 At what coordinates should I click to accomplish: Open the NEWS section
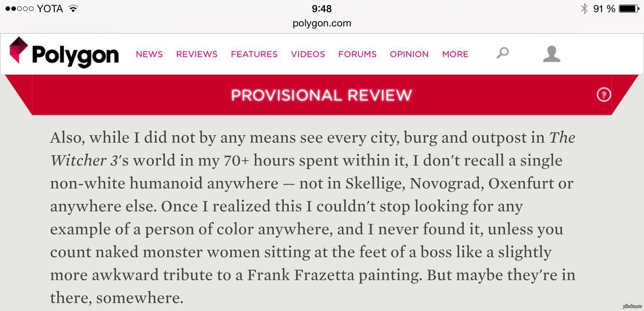coord(149,54)
